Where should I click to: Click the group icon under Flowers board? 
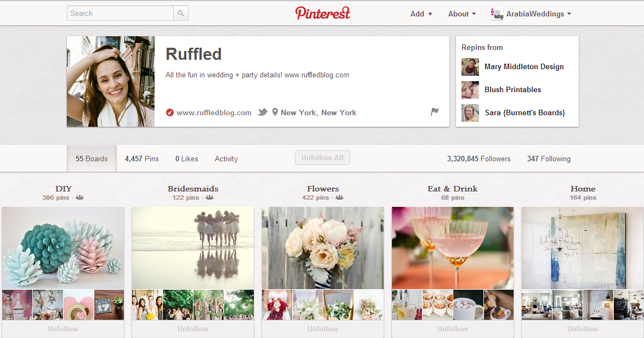(339, 198)
